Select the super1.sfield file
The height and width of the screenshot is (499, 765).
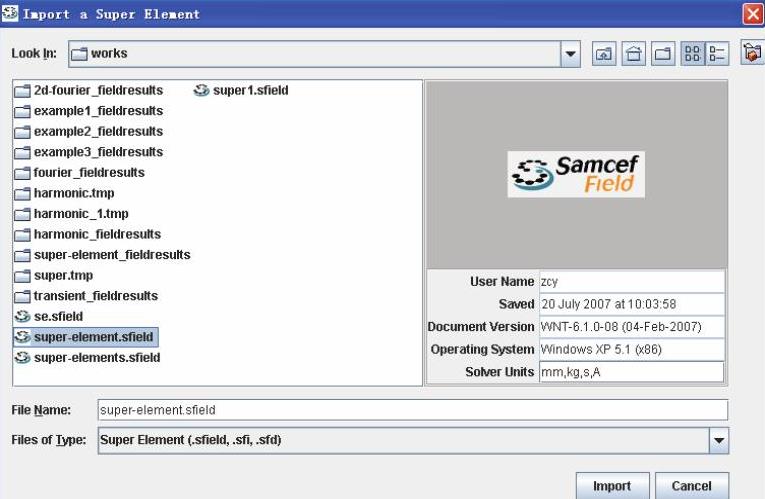(x=250, y=90)
